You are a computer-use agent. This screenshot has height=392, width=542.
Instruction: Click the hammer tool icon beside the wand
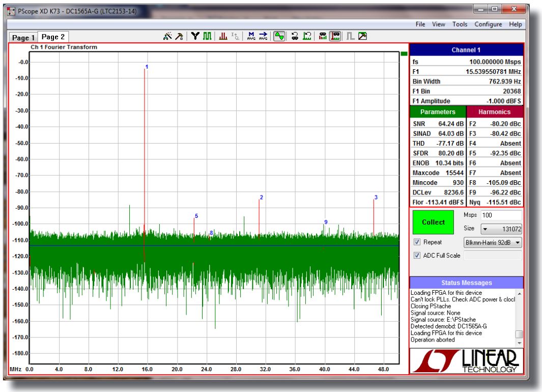tap(179, 36)
